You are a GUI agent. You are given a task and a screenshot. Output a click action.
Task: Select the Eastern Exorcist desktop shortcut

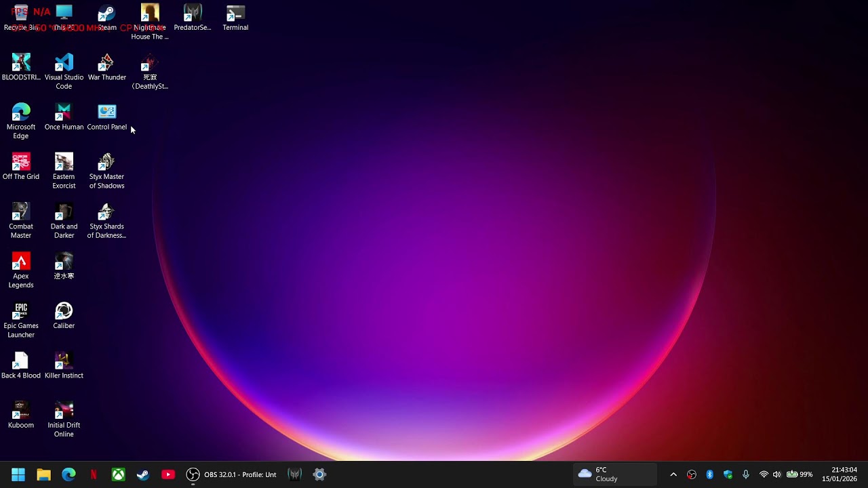[64, 171]
